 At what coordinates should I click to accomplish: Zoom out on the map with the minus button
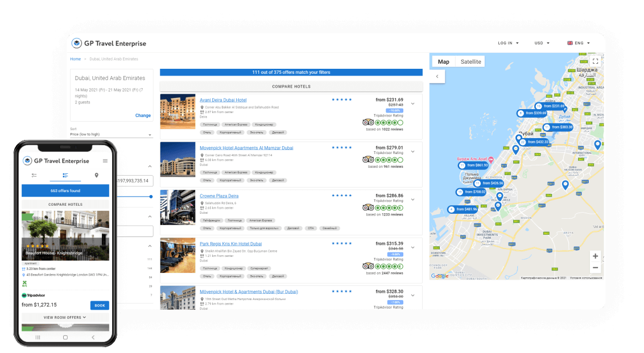point(595,268)
